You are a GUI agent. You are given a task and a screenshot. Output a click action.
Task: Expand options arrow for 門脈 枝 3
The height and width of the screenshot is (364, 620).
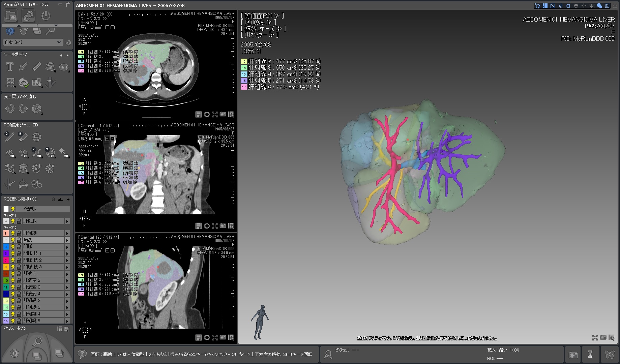tap(67, 267)
